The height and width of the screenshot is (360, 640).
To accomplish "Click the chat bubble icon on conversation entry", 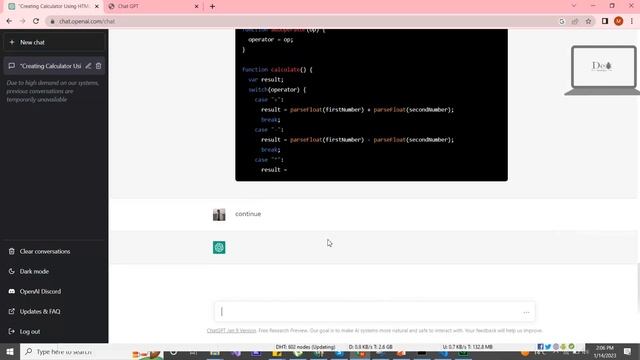I will click(11, 66).
